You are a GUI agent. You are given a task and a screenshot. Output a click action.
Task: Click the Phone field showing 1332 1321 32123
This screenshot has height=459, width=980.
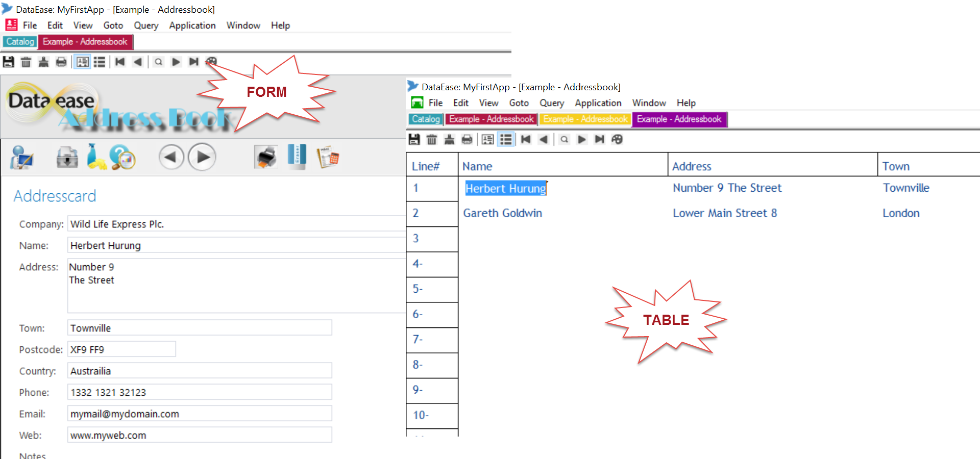coord(200,392)
